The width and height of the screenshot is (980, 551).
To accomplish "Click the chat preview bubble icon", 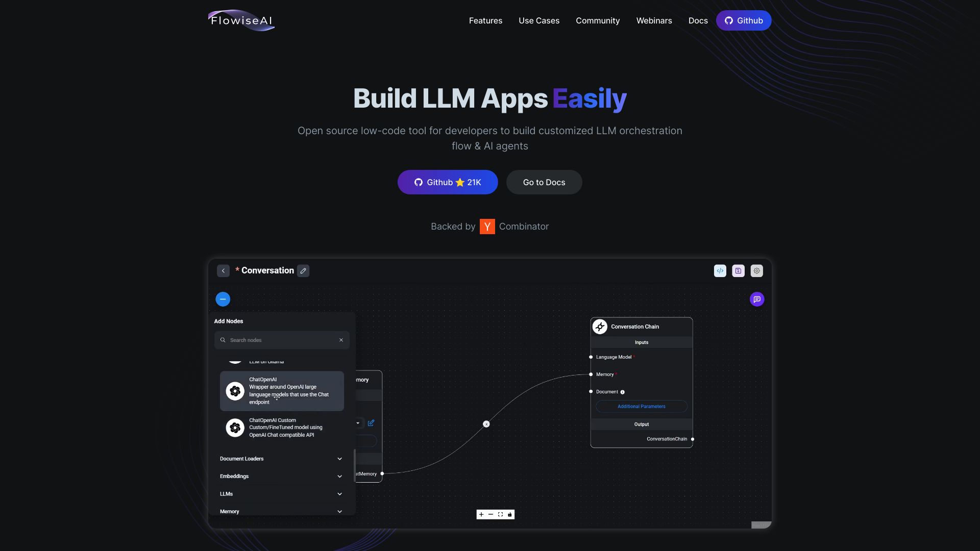I will coord(756,298).
